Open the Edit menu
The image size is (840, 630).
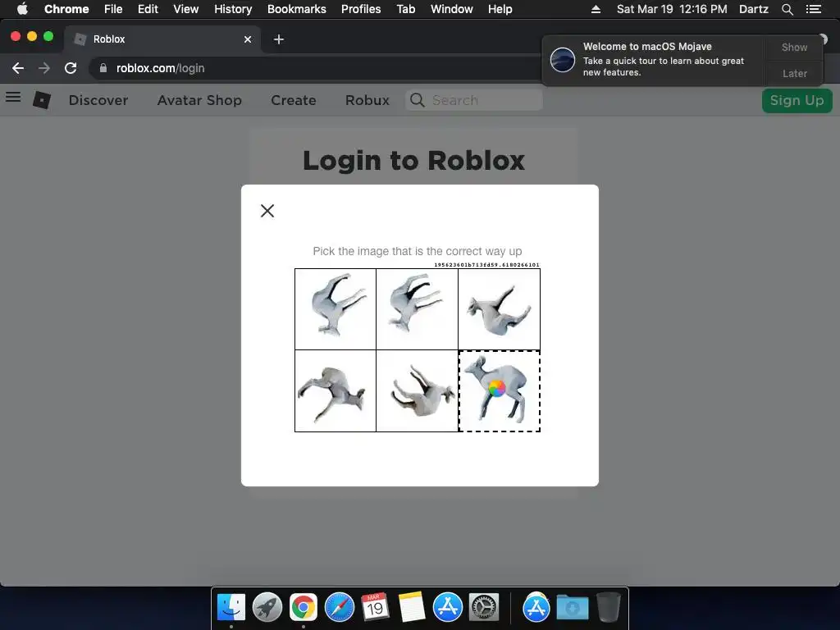(x=148, y=9)
